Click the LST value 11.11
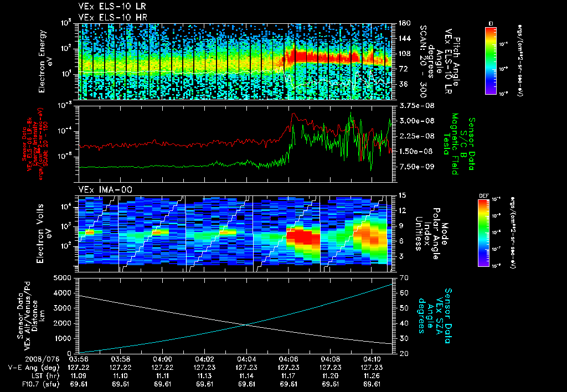This screenshot has height=392, width=567. (162, 376)
